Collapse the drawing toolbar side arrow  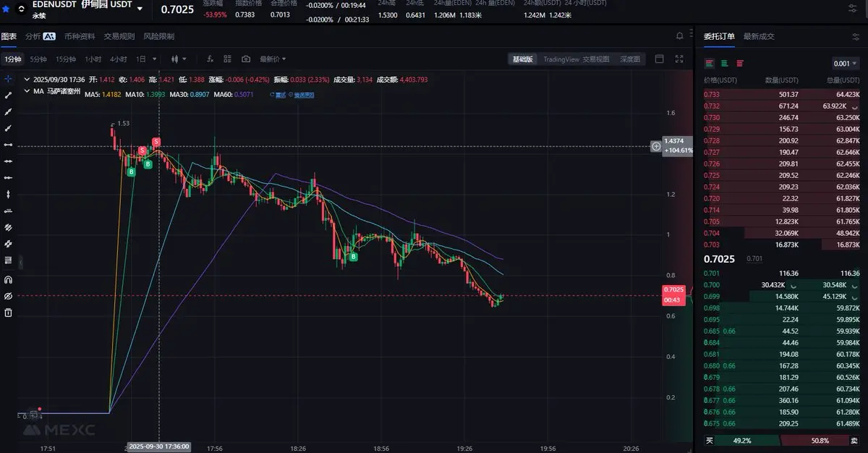pyautogui.click(x=20, y=262)
